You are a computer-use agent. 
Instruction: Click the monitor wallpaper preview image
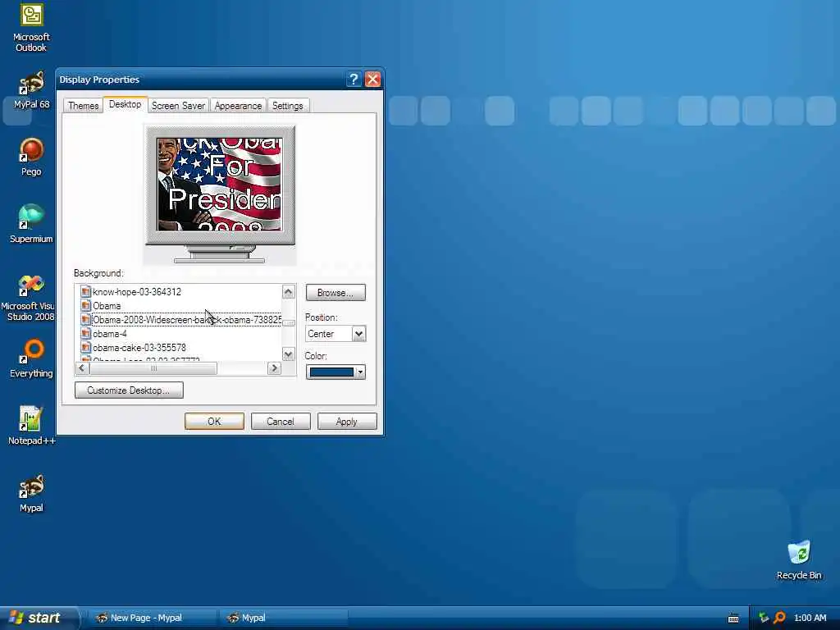219,185
